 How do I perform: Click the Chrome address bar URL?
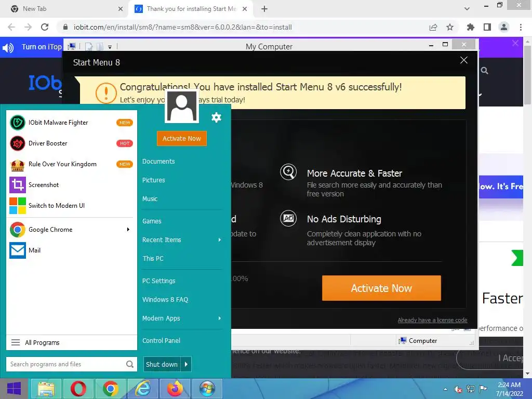coord(183,27)
